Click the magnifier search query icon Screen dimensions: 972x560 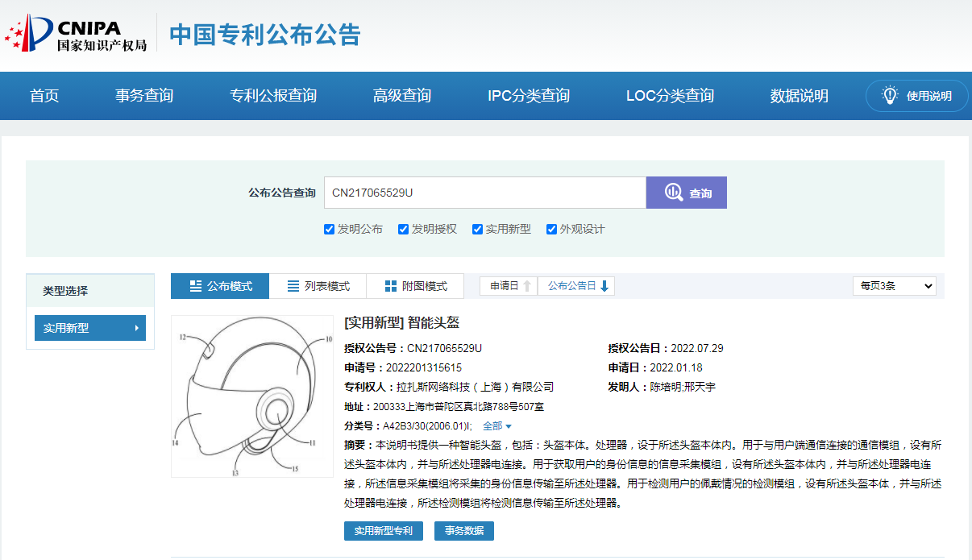(x=674, y=193)
